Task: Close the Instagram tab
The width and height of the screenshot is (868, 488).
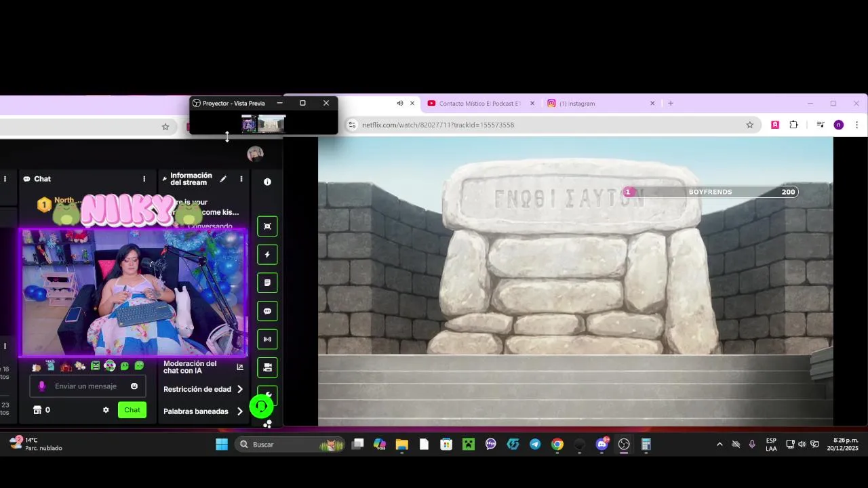Action: [652, 104]
